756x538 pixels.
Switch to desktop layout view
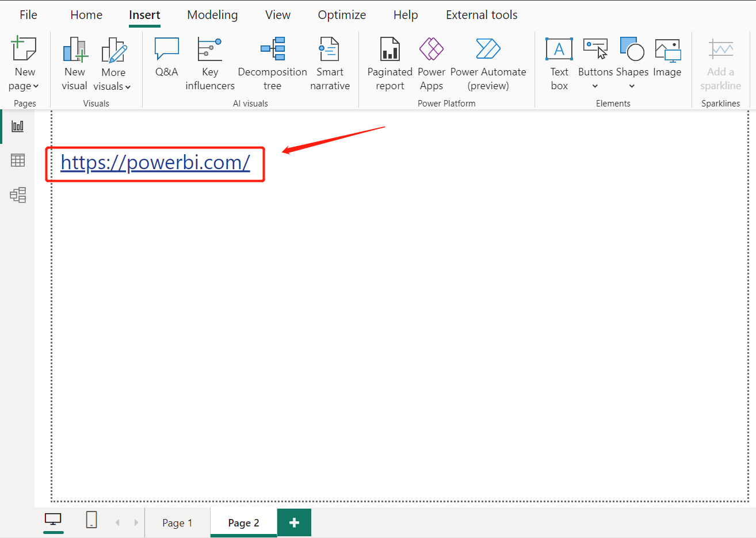(53, 520)
